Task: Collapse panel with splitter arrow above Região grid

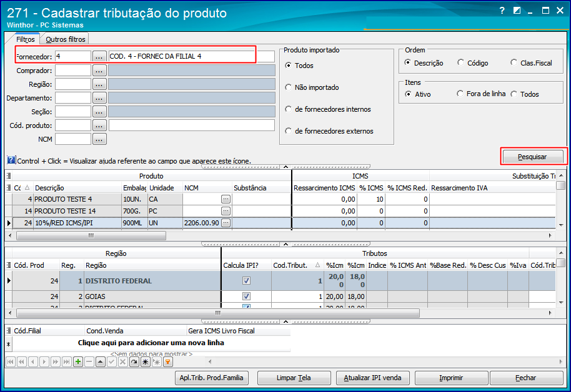Action: [x=286, y=244]
